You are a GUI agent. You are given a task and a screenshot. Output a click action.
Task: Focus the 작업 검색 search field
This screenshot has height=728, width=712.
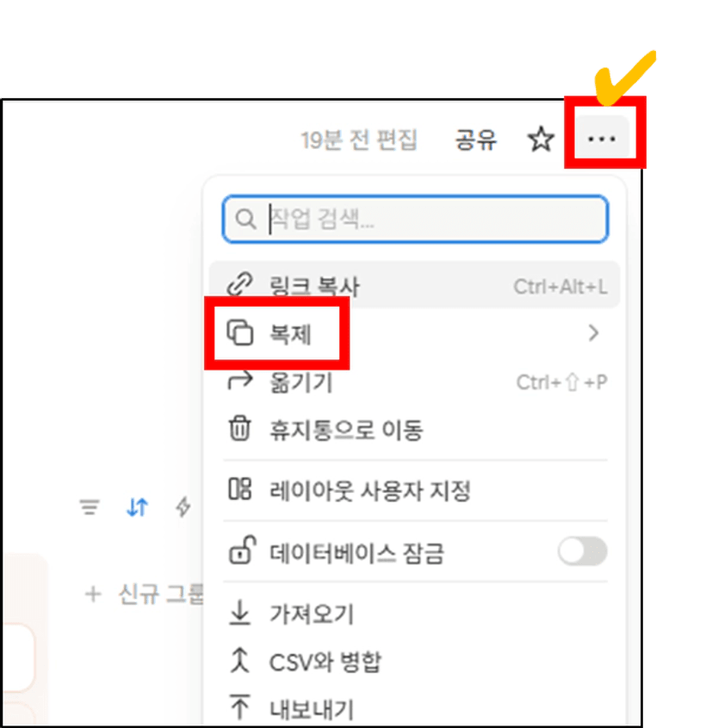click(x=415, y=219)
